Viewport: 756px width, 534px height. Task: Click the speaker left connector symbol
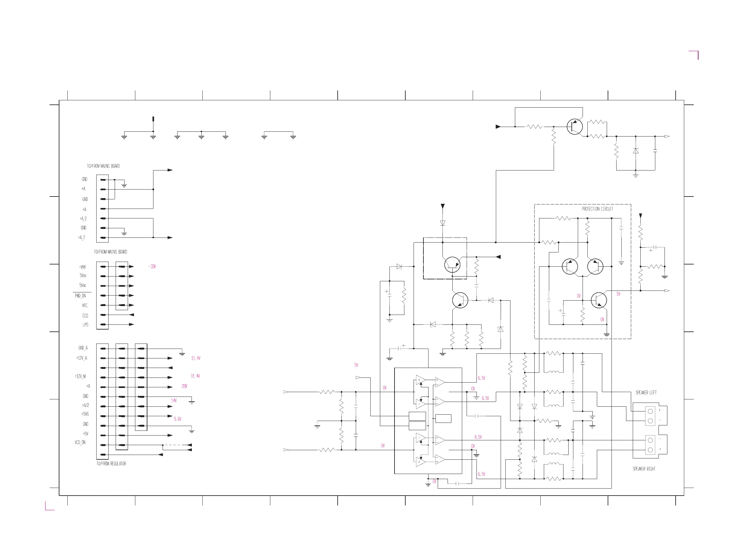pyautogui.click(x=650, y=416)
